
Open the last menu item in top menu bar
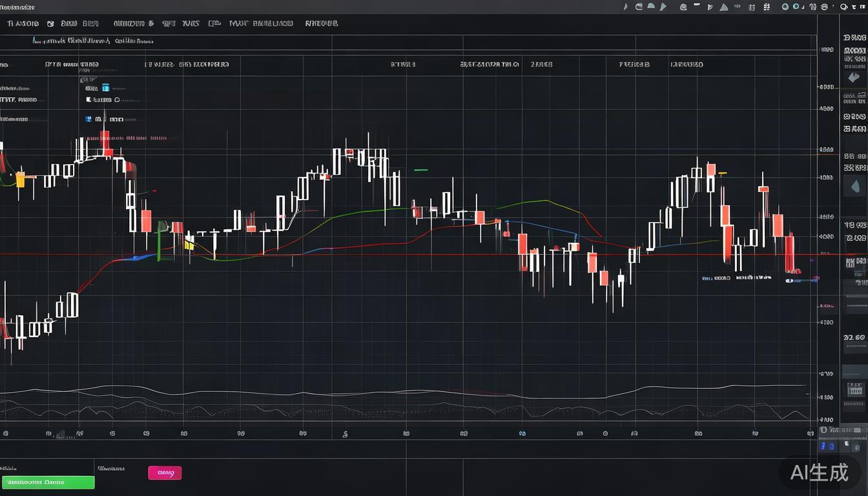click(x=321, y=23)
